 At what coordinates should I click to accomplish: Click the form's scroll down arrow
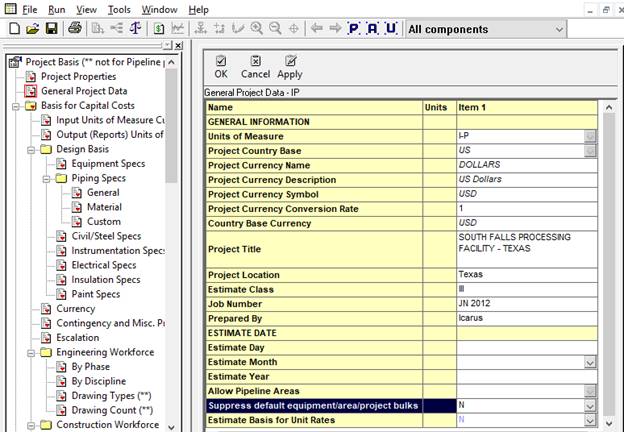[609, 423]
